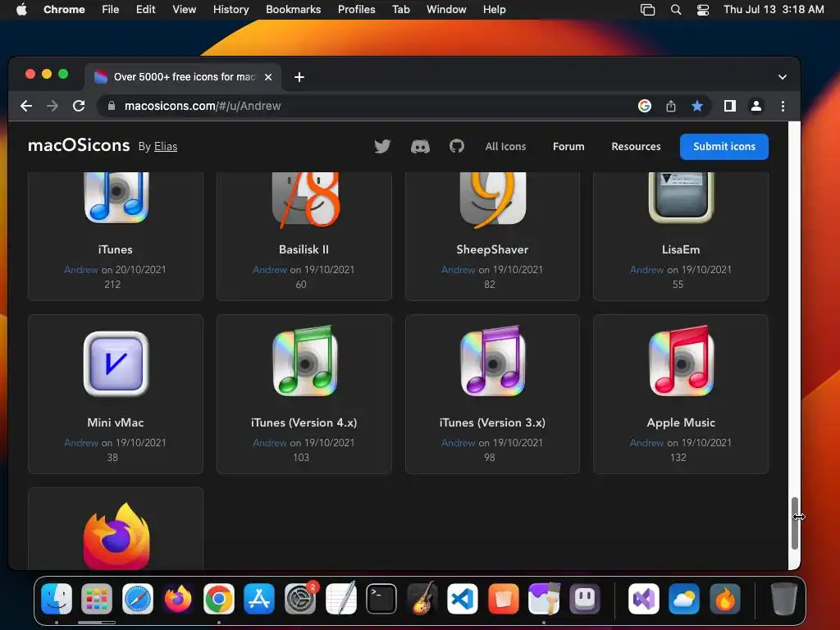Viewport: 840px width, 630px height.
Task: Open the Profiles menu
Action: click(x=356, y=10)
